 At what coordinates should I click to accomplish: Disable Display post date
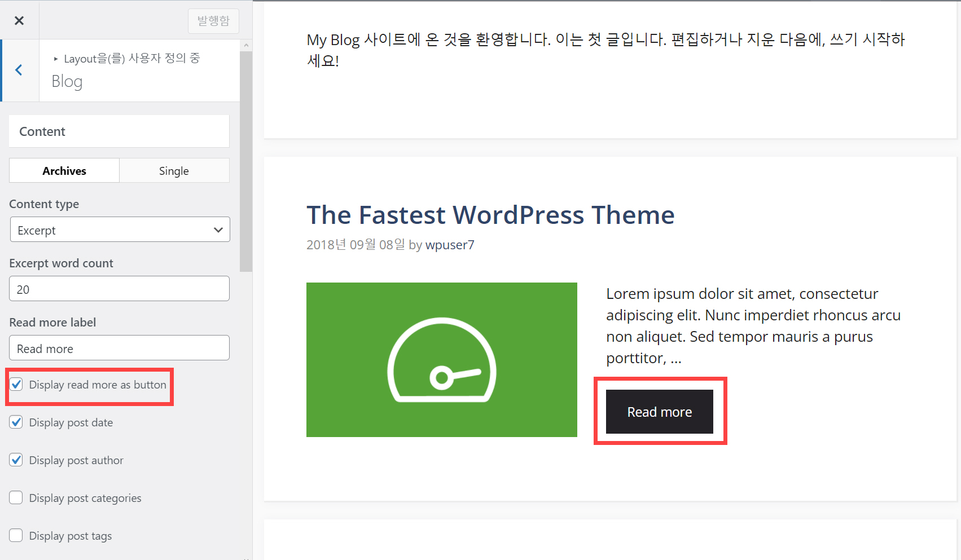(x=16, y=422)
